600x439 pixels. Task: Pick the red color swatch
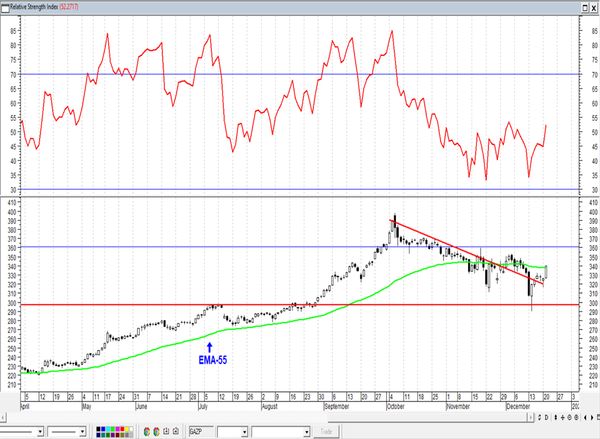[122, 429]
